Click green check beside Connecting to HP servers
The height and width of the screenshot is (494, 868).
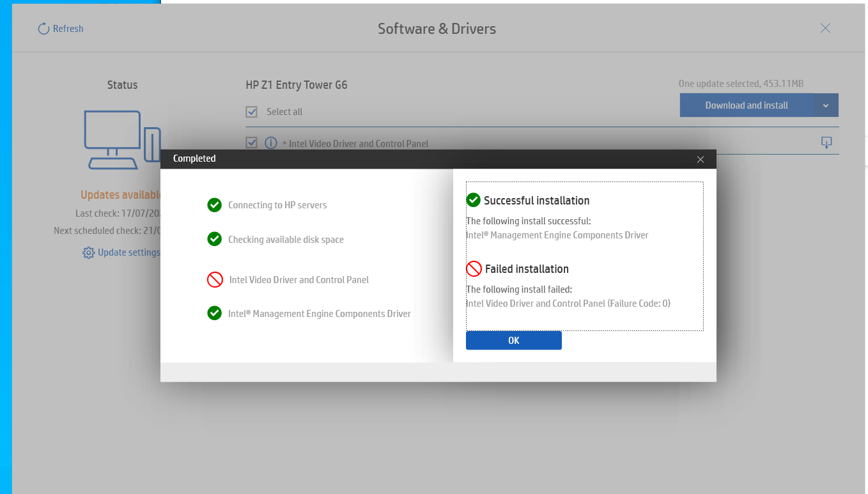point(214,205)
